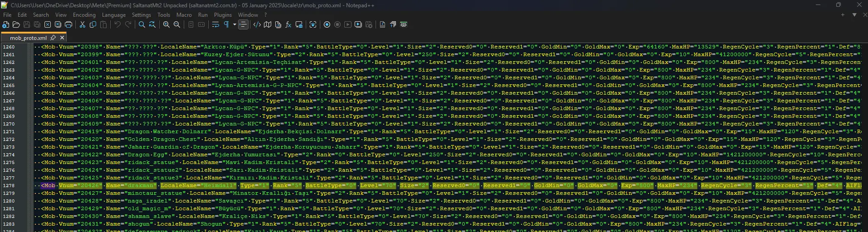Start macro recording with record icon
Viewport: 868px width, 232px height.
click(327, 24)
